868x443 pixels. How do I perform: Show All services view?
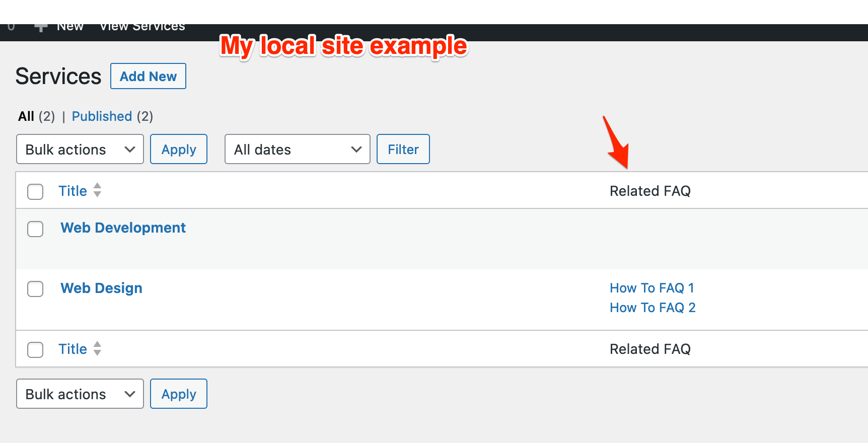pos(26,116)
